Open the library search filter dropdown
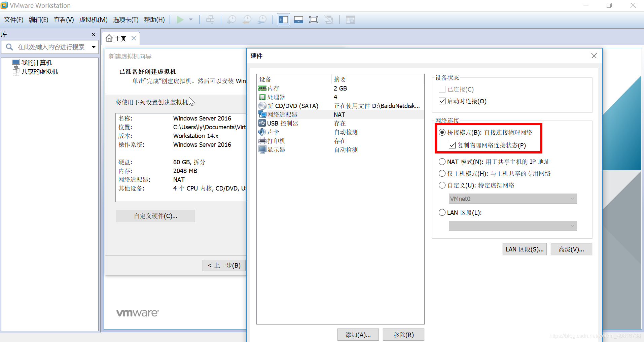644x342 pixels. coord(94,47)
